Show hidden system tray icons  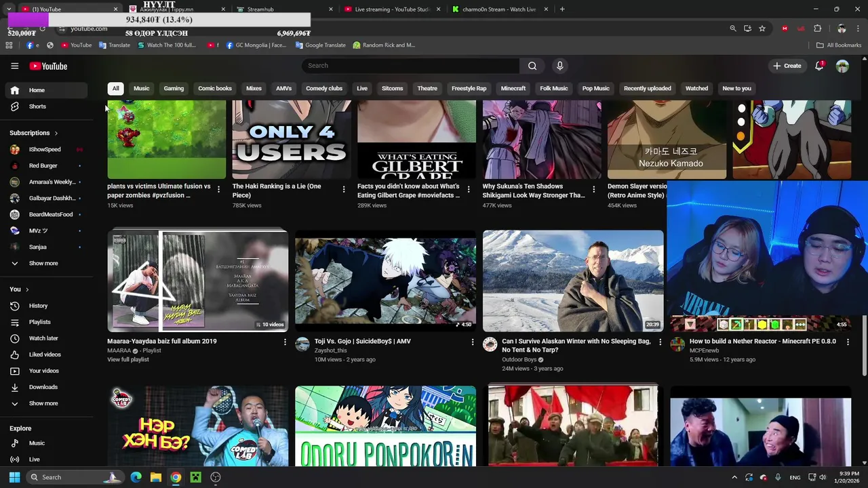[734, 477]
